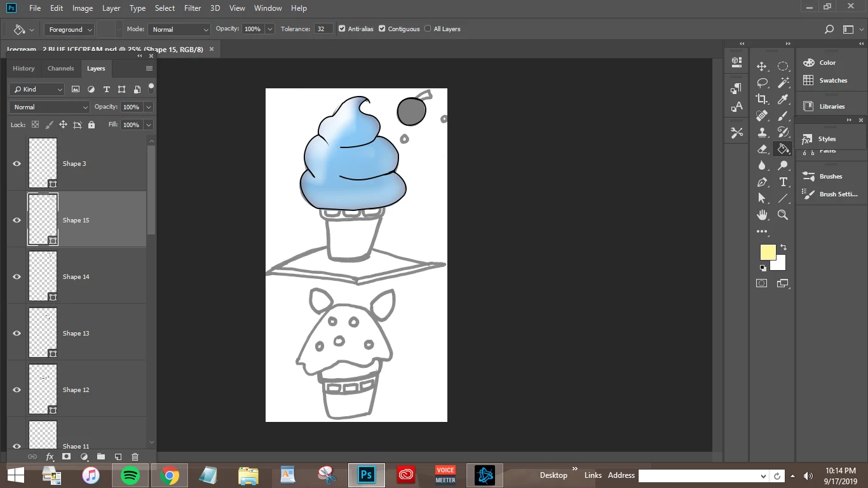This screenshot has width=868, height=488.
Task: Delete layer with the trash icon
Action: (135, 456)
